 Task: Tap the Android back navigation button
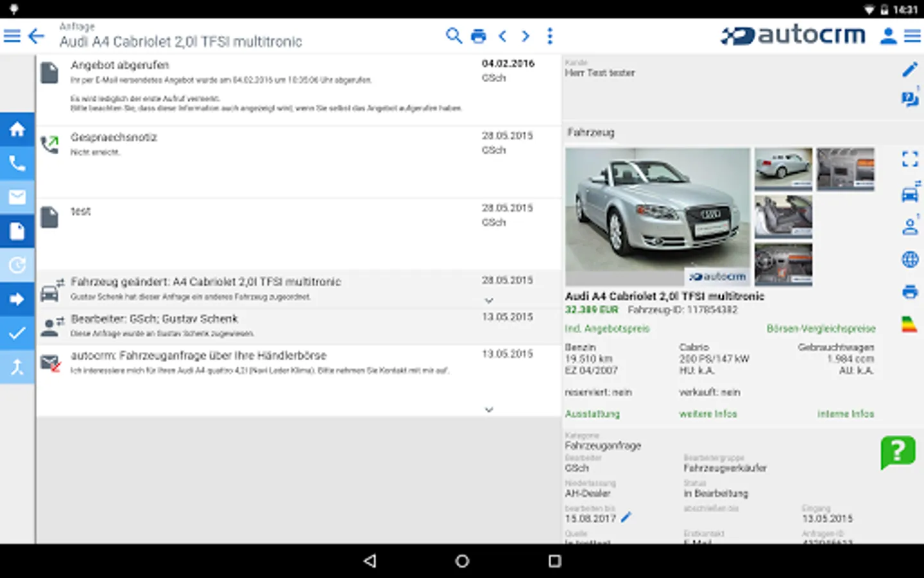tap(370, 561)
